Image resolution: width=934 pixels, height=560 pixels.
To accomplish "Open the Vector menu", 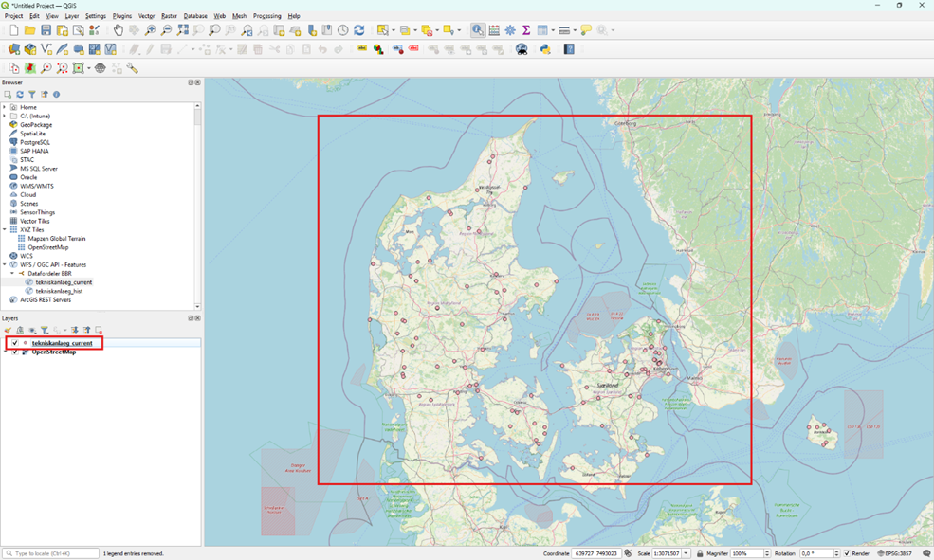I will (x=146, y=16).
